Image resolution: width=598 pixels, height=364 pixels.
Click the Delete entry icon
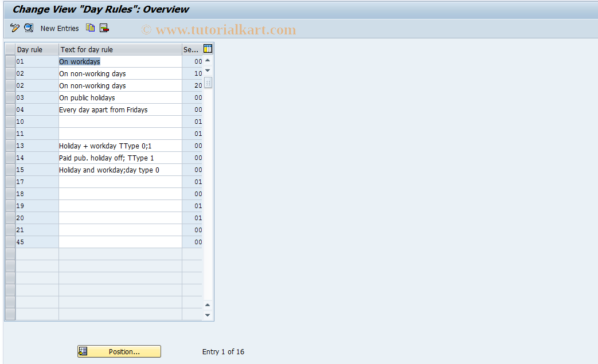pos(104,28)
